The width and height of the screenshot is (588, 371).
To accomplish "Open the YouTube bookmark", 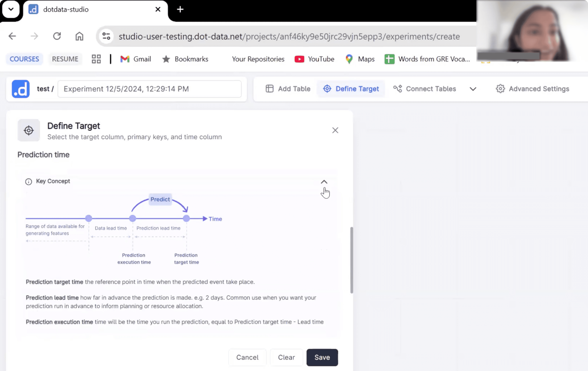I will pos(314,59).
